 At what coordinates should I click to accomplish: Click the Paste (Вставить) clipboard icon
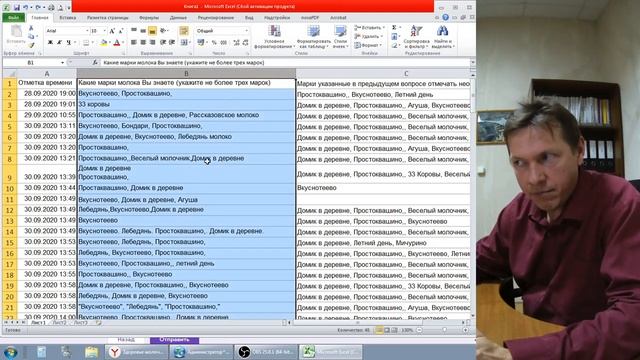[x=16, y=32]
